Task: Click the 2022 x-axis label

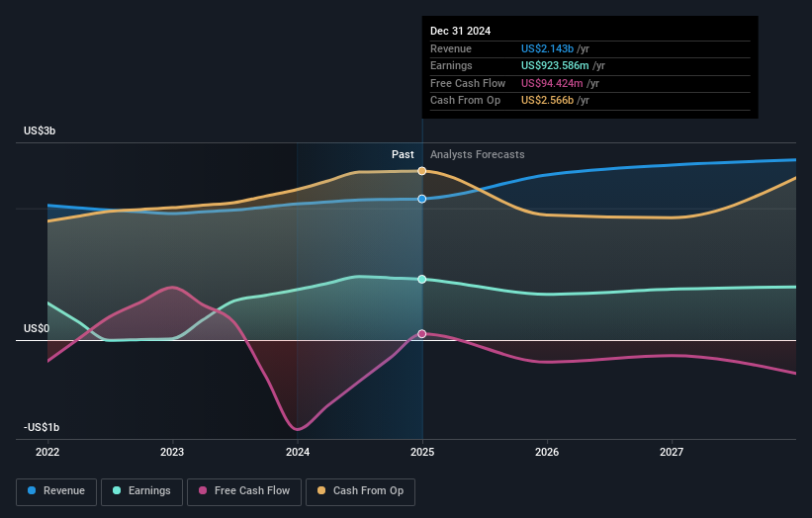Action: 47,452
